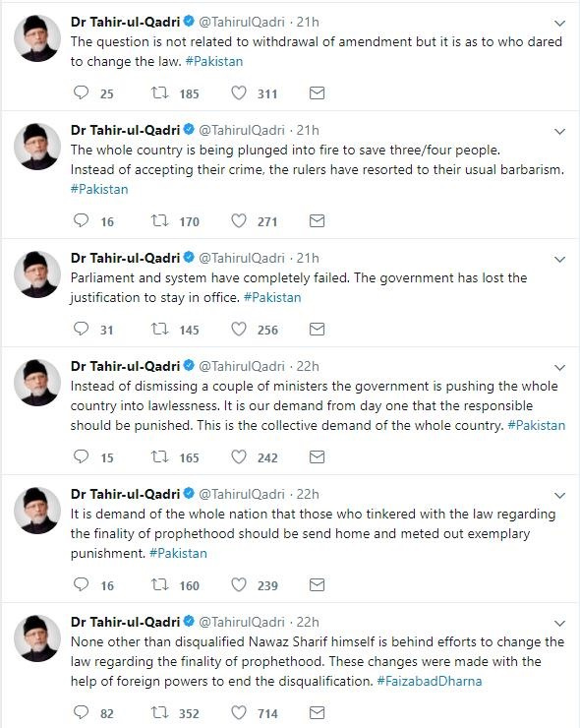Like the 'plunged into fire' tweet
Image resolution: width=580 pixels, height=728 pixels.
(239, 220)
